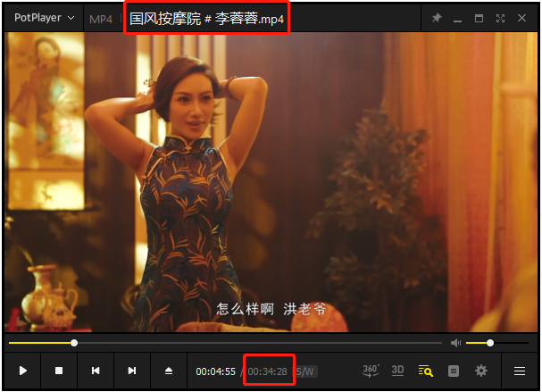The image size is (542, 392).
Task: Click the seek bar position handle
Action: click(74, 343)
